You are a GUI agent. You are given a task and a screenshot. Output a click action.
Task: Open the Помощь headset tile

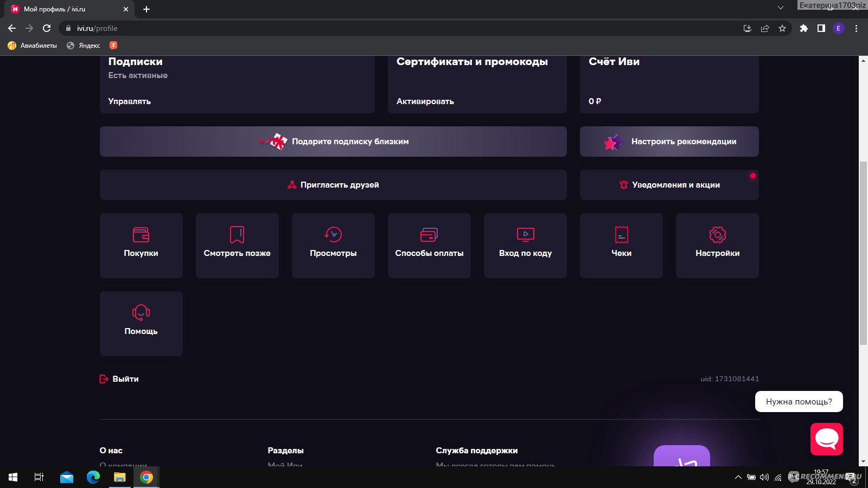click(141, 324)
